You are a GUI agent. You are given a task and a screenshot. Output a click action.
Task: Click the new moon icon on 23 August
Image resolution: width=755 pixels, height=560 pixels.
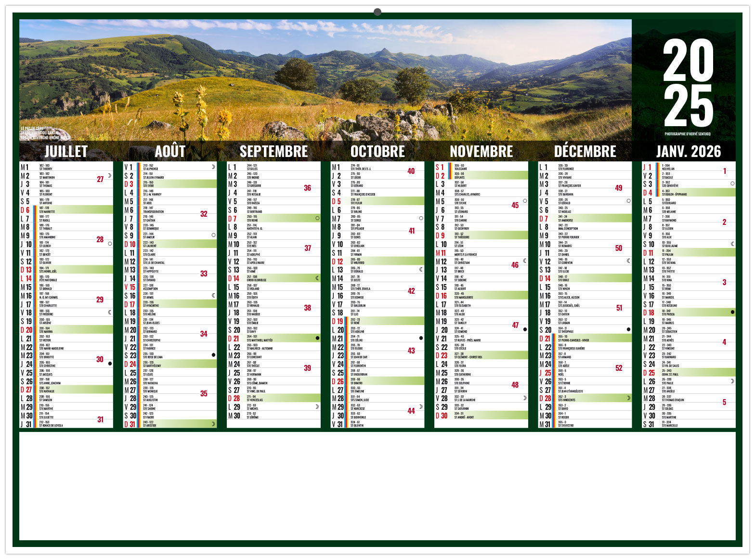pos(213,355)
